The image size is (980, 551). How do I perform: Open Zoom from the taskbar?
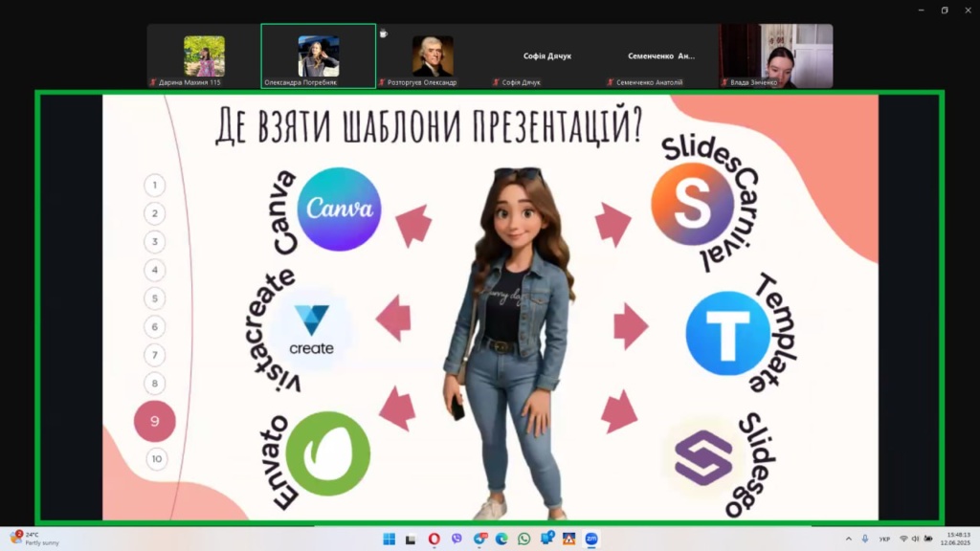point(591,539)
